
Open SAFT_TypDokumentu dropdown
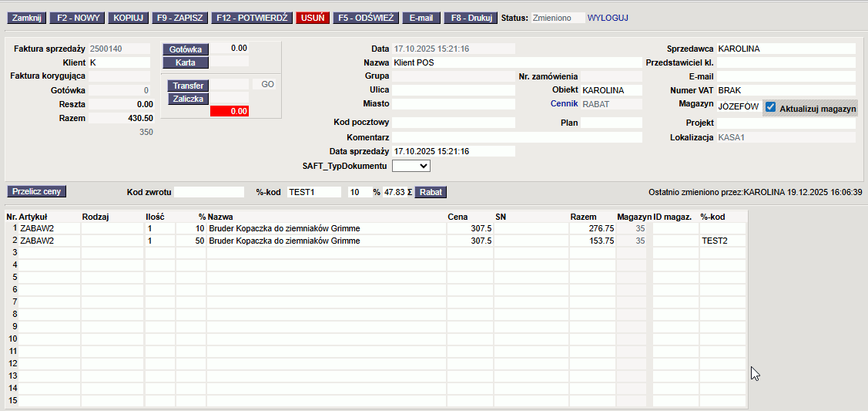click(411, 166)
